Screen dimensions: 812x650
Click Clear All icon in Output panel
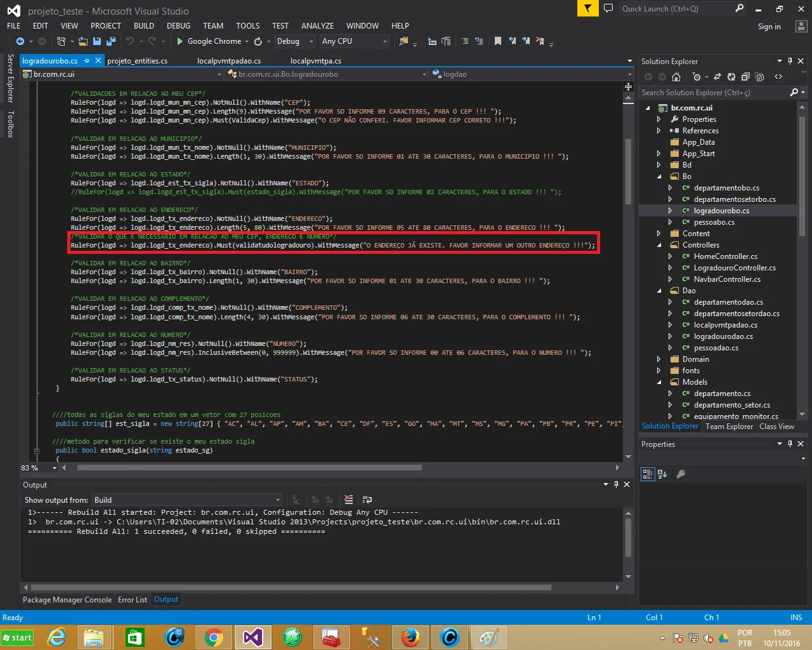click(x=348, y=500)
